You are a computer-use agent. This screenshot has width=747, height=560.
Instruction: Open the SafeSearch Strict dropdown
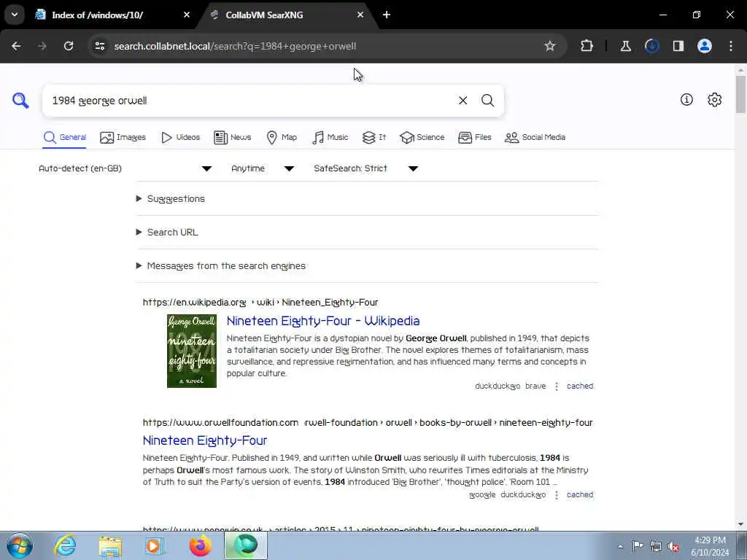click(366, 168)
